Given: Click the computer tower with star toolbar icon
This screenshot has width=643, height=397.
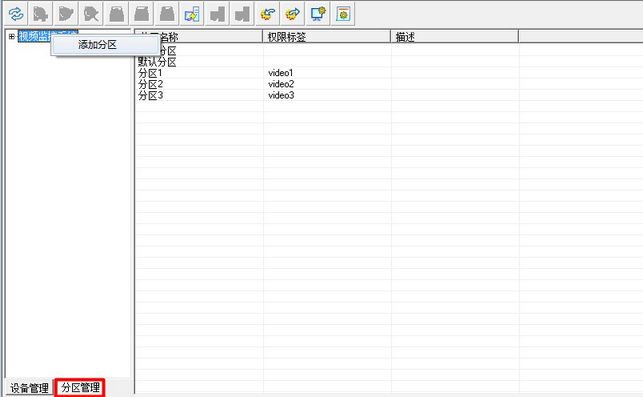Looking at the screenshot, I should click(x=192, y=14).
